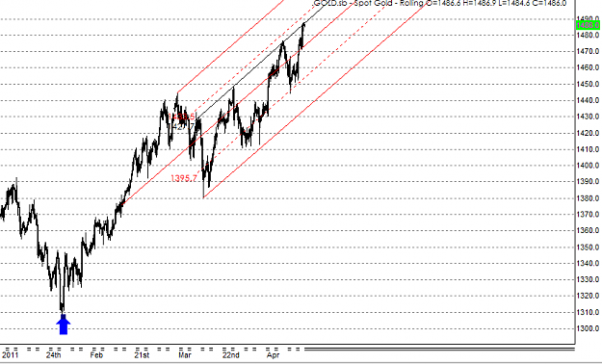Click the '24th' date axis label

coord(53,355)
